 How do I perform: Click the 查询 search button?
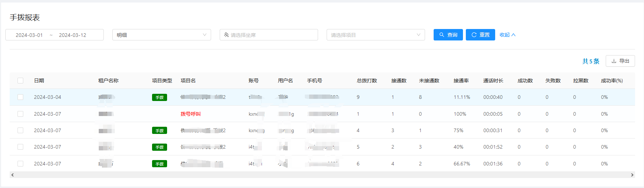pos(448,35)
